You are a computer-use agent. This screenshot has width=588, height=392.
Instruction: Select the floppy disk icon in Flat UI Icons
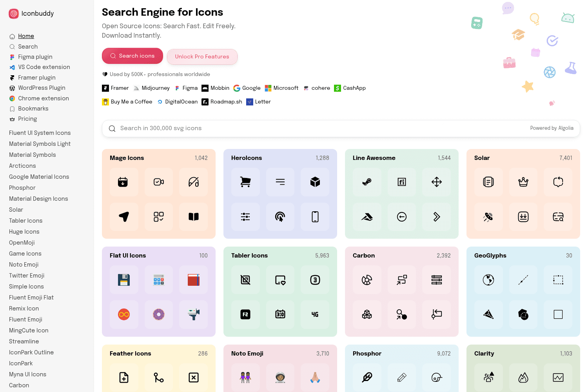click(x=124, y=280)
